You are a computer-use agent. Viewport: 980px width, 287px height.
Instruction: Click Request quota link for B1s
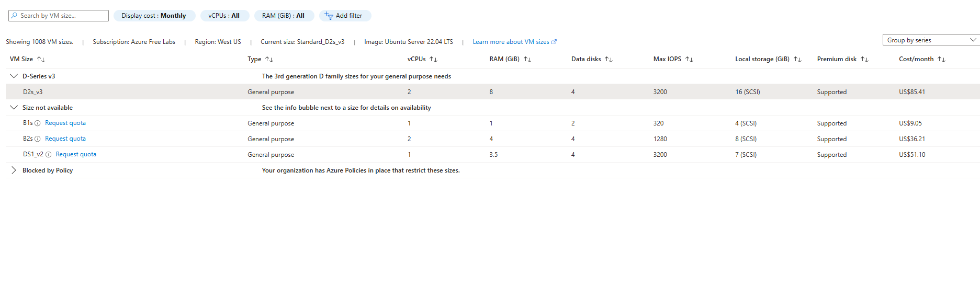(65, 123)
